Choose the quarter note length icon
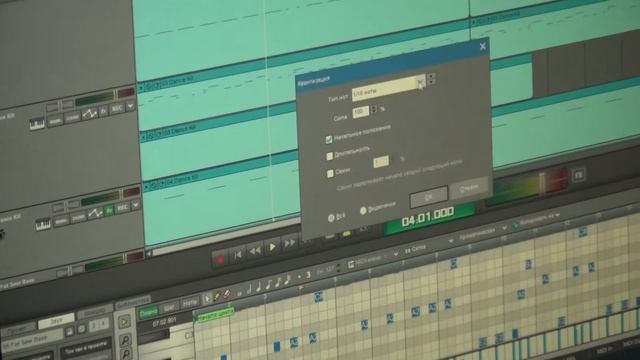The image size is (640, 360). click(259, 287)
